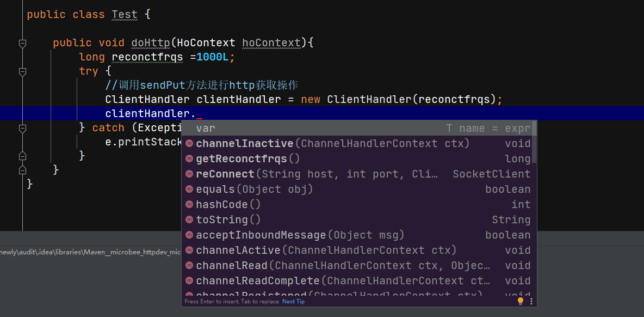Collapse the try block fold marker

(x=22, y=71)
